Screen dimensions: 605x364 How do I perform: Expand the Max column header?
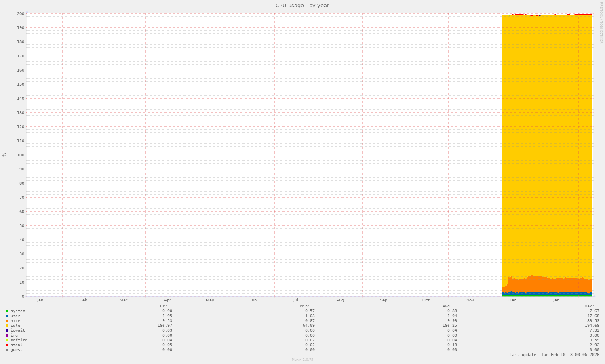click(589, 306)
